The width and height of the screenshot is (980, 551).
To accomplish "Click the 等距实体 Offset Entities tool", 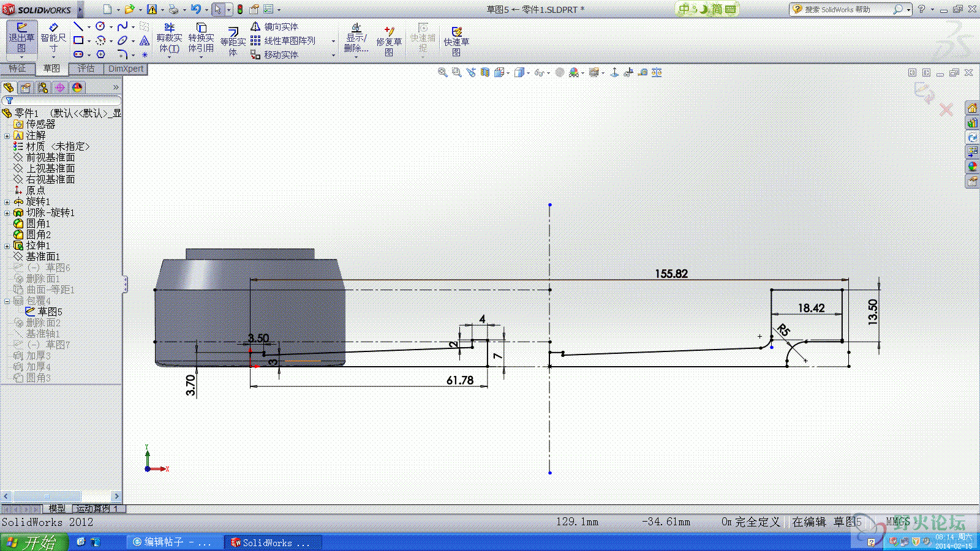I will [x=233, y=40].
